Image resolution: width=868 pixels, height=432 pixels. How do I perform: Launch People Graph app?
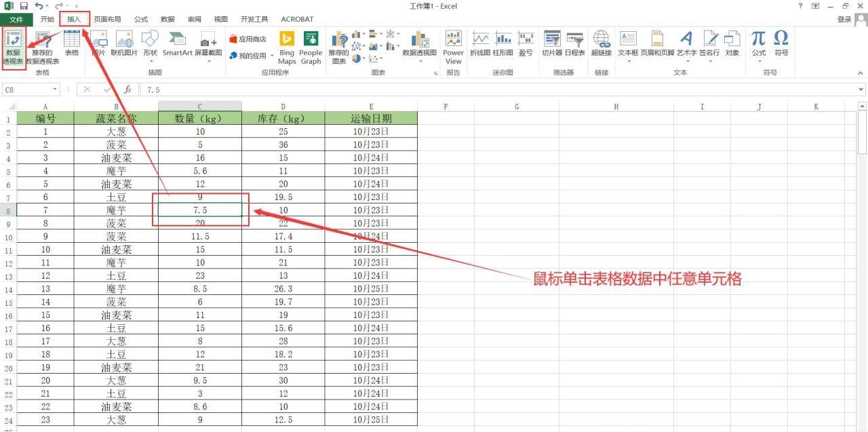311,47
